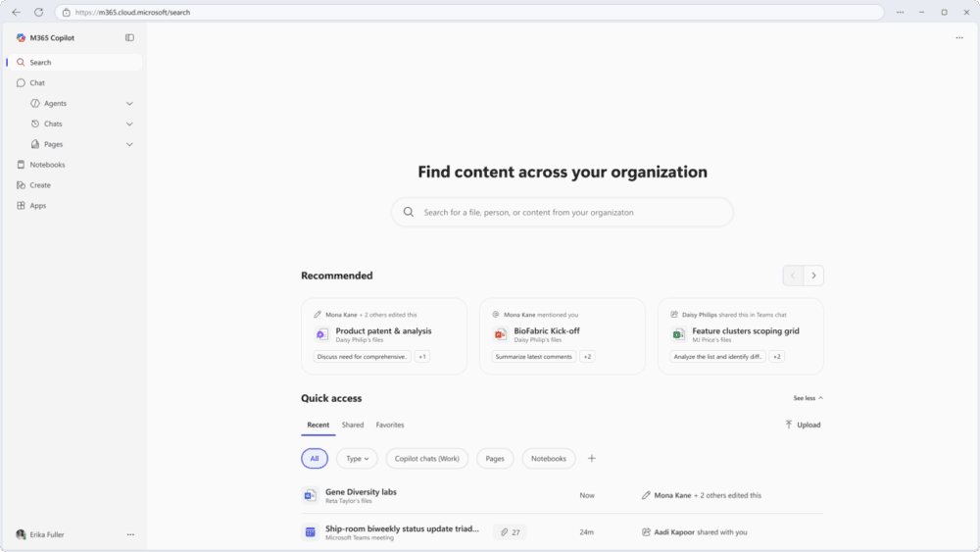Collapse Quick access with See less
Screen dimensions: 980x552
click(x=808, y=398)
